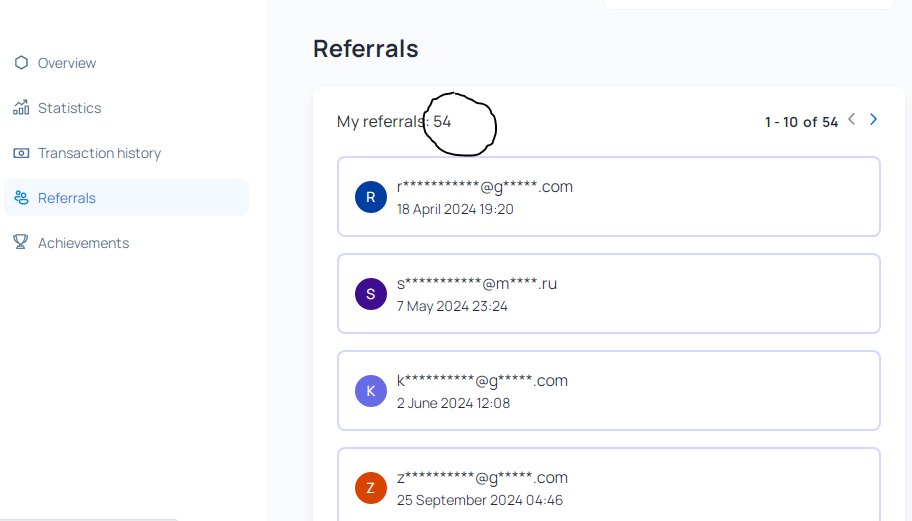Image resolution: width=912 pixels, height=521 pixels.
Task: Click the Overview hexagon icon
Action: coord(21,63)
